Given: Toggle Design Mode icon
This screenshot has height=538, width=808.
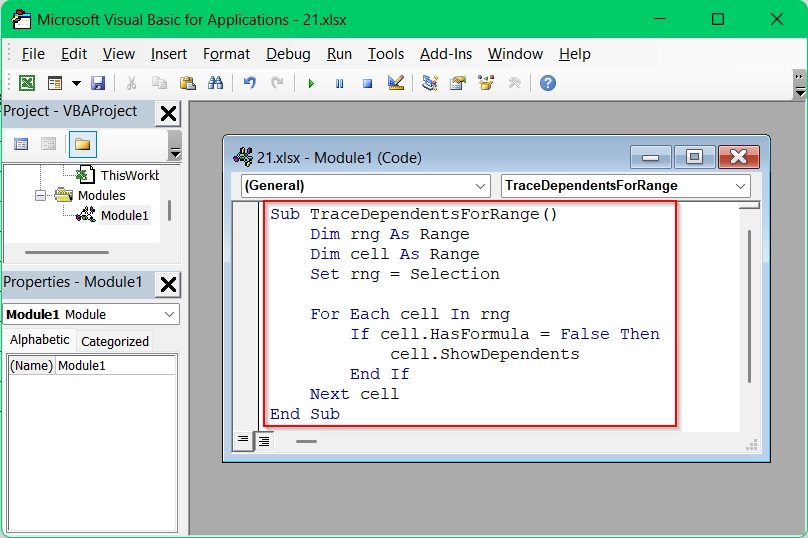Looking at the screenshot, I should 396,83.
